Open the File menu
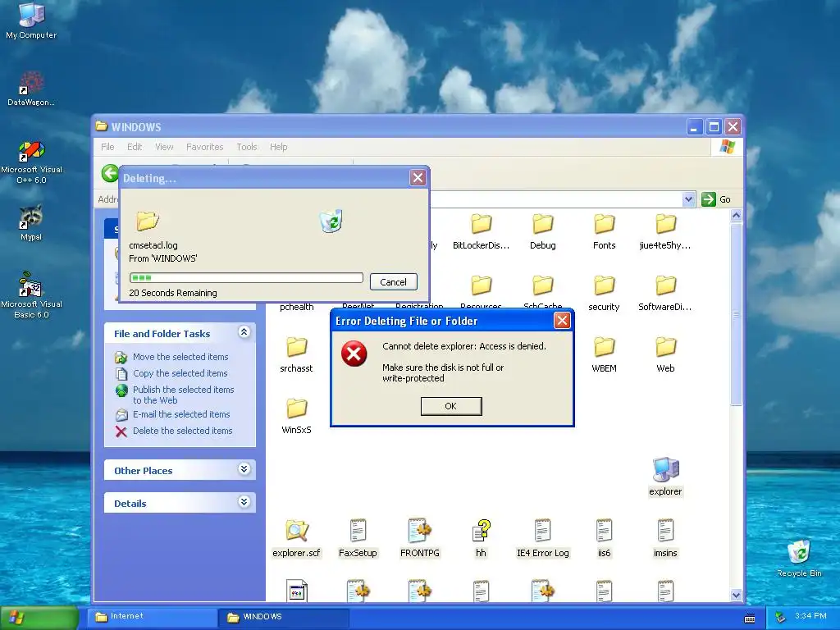The height and width of the screenshot is (630, 840). (107, 147)
